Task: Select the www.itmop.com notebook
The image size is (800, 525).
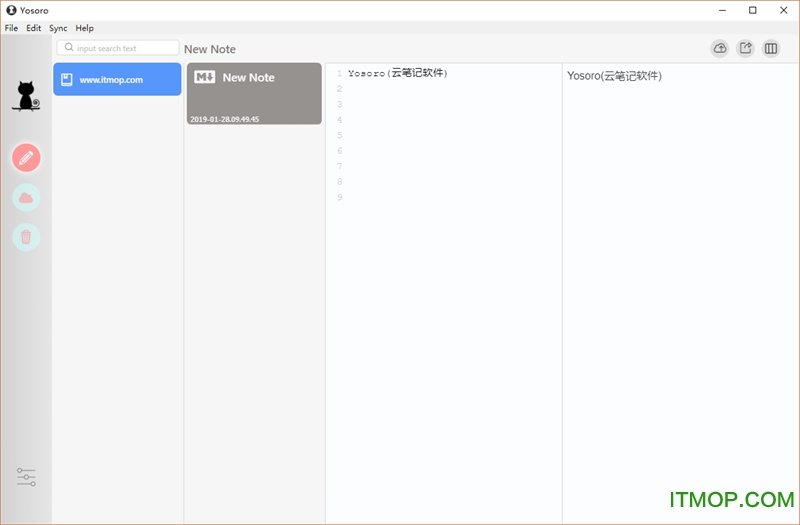Action: [x=117, y=79]
